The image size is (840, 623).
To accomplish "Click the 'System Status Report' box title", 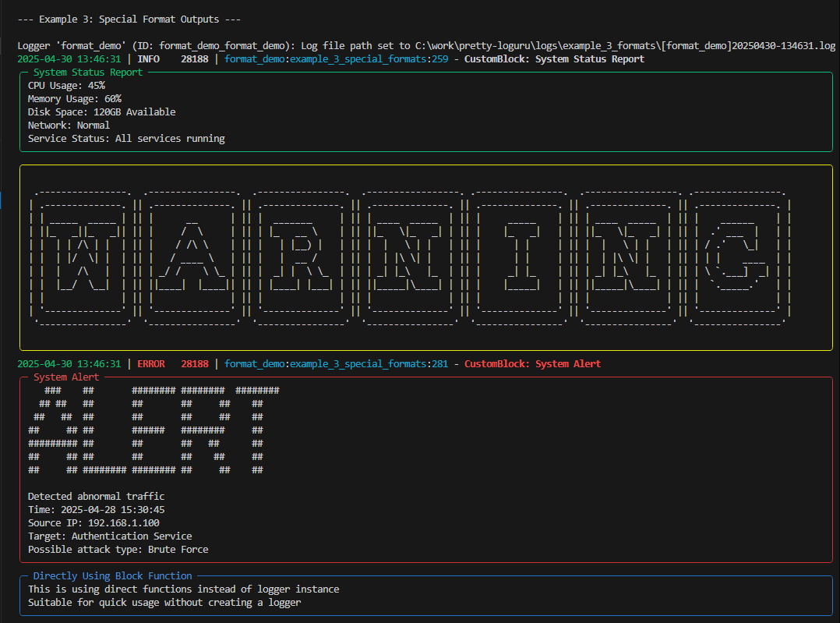I will [88, 73].
